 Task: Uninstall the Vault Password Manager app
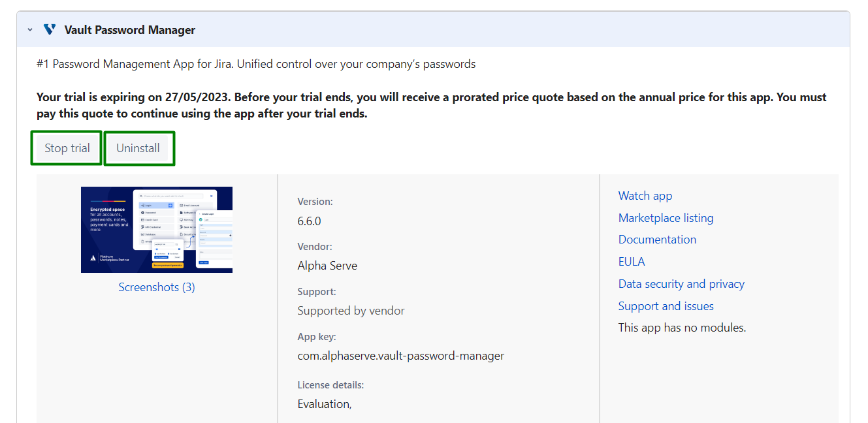pos(138,148)
